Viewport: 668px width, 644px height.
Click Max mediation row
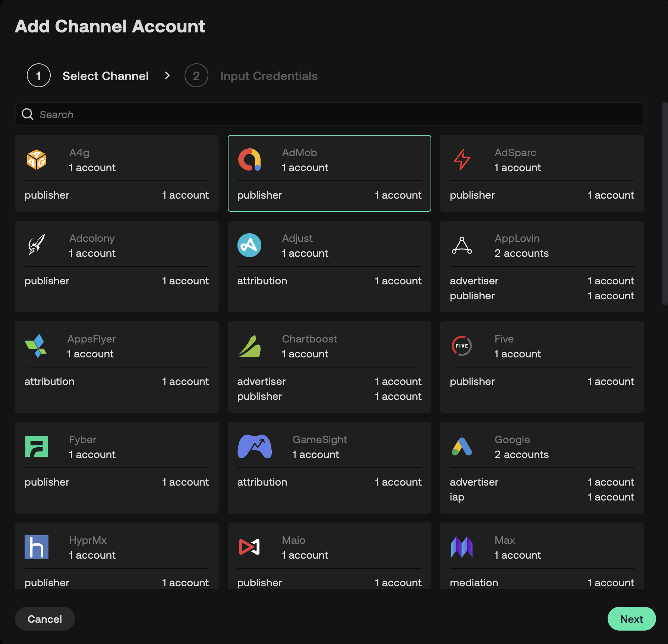click(542, 583)
